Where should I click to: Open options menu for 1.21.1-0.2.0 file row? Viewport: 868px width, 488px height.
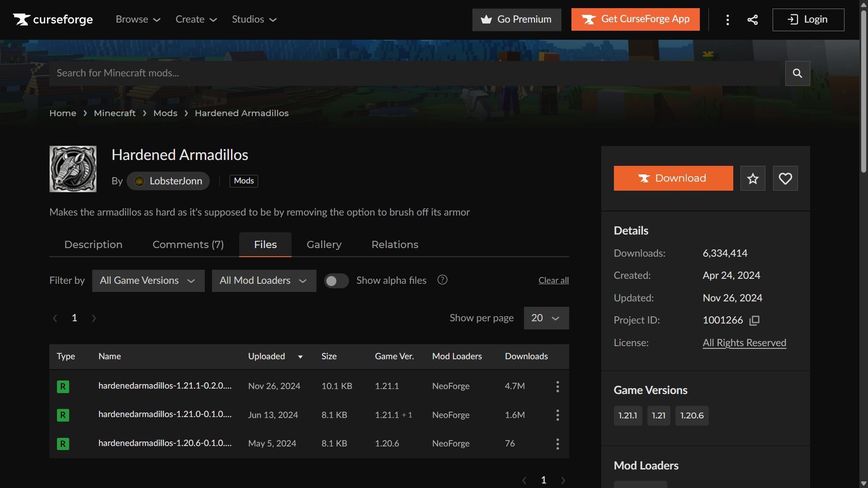(x=557, y=386)
